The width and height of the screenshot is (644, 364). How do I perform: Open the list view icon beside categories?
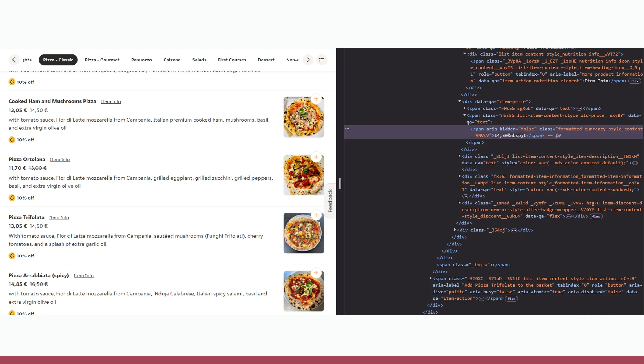tap(322, 60)
